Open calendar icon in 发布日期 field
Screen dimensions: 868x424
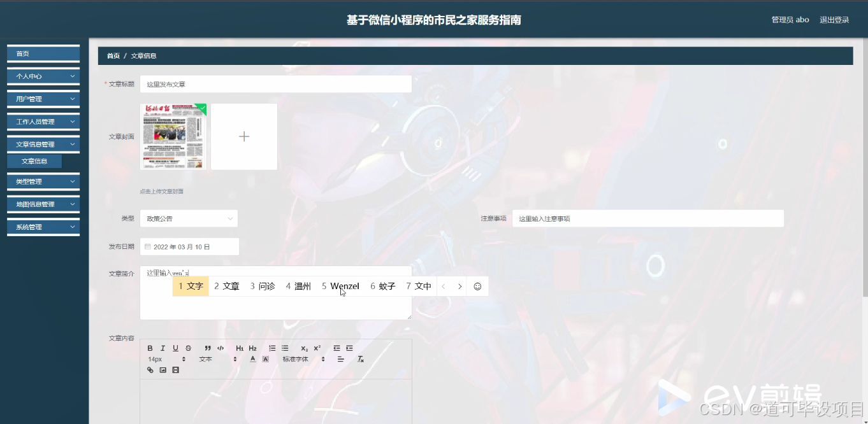click(x=148, y=246)
